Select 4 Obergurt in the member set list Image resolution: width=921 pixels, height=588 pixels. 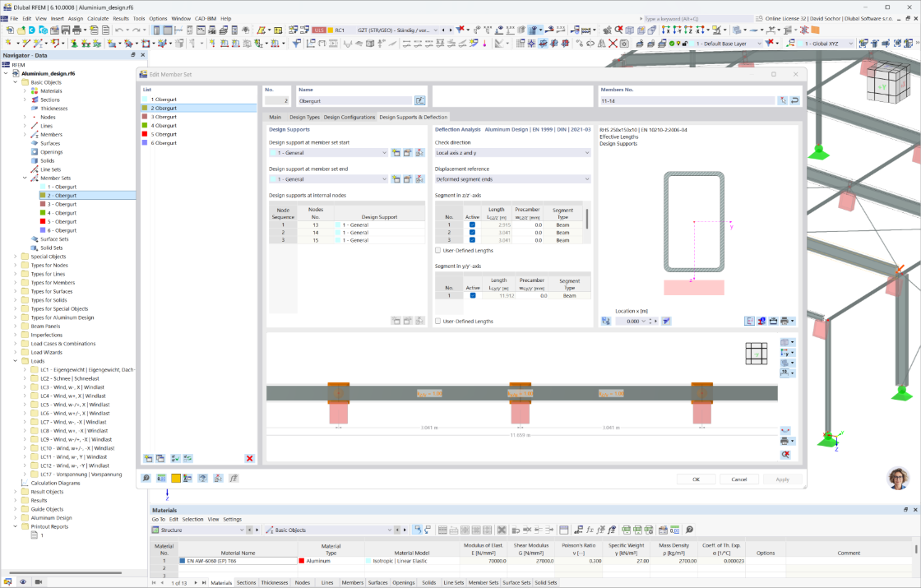[x=198, y=126]
